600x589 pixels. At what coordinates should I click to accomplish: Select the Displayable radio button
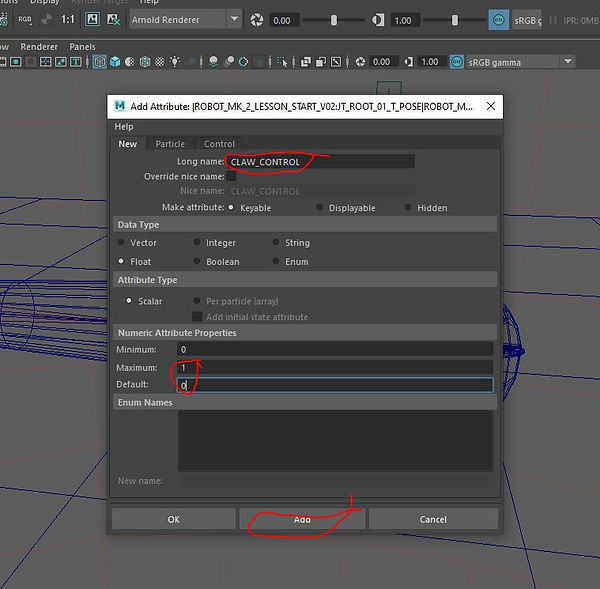pyautogui.click(x=319, y=207)
